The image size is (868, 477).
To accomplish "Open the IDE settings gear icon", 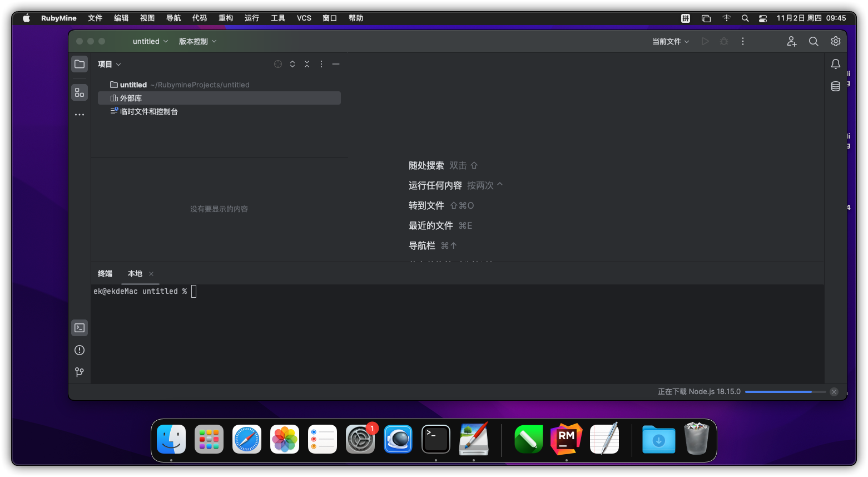I will coord(835,41).
